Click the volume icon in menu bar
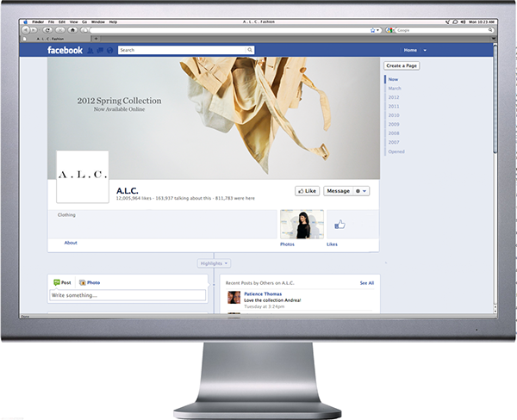Screen dimensions: 517x420 (x=463, y=22)
